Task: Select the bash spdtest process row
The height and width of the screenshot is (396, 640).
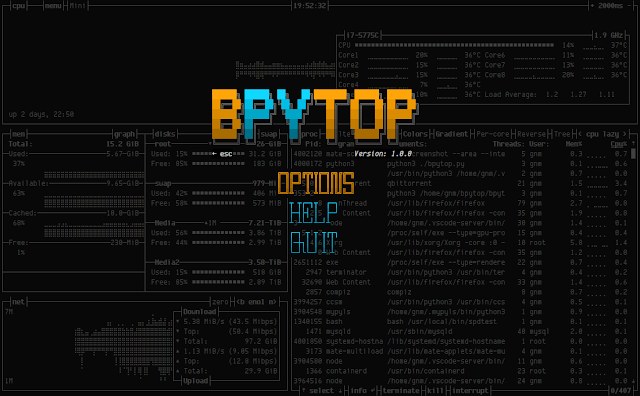Action: point(460,322)
